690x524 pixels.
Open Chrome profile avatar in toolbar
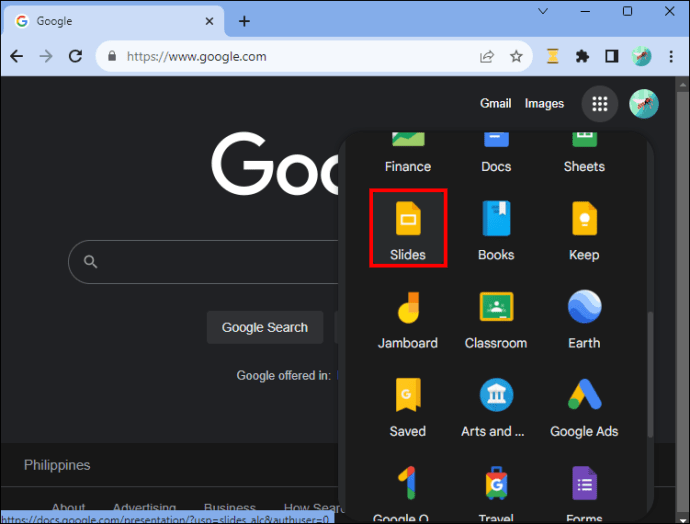[x=641, y=56]
